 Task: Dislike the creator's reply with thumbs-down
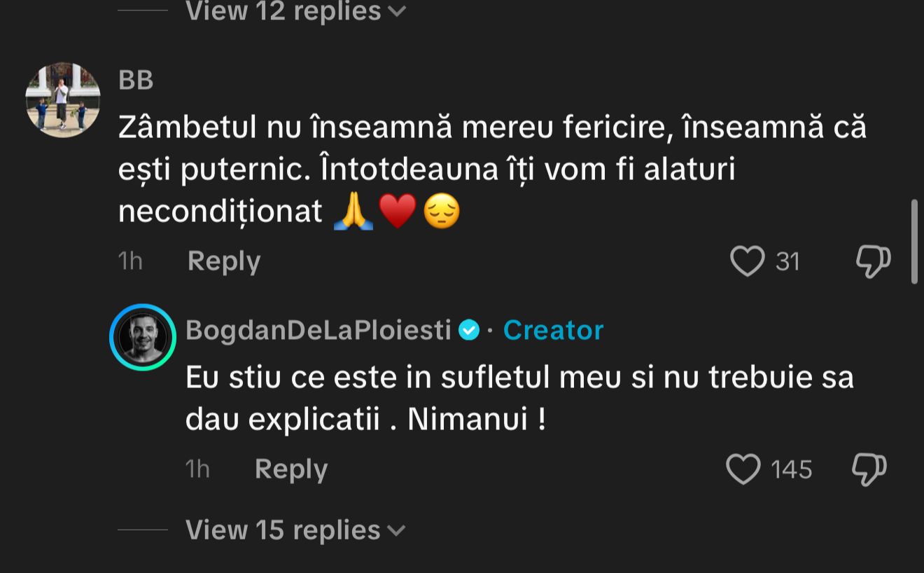tap(869, 469)
